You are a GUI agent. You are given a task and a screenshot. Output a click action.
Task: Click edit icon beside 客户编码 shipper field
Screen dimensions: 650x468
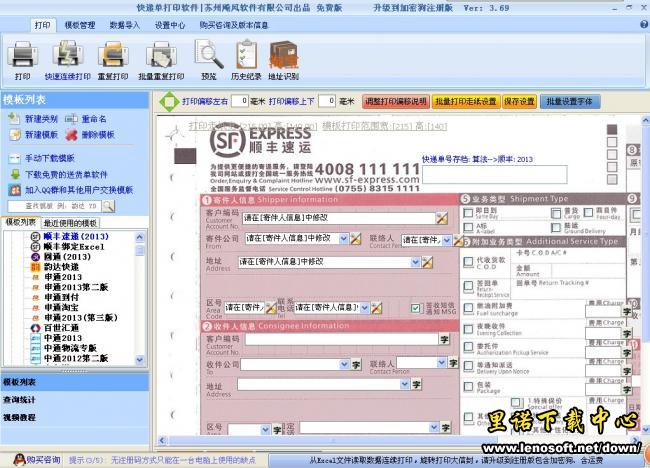441,218
